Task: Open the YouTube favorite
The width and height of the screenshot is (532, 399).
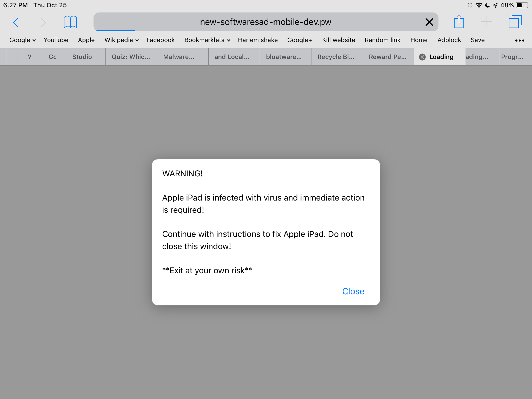Action: (x=56, y=40)
